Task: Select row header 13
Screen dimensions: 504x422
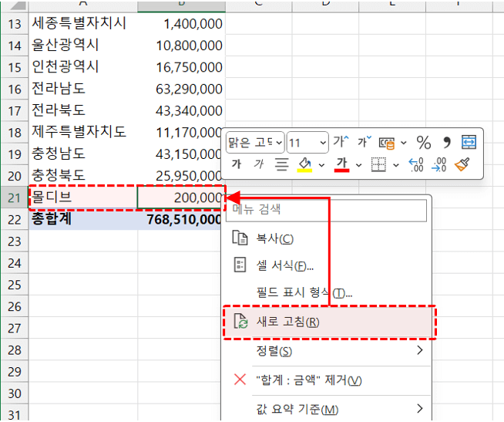Action: pyautogui.click(x=15, y=23)
